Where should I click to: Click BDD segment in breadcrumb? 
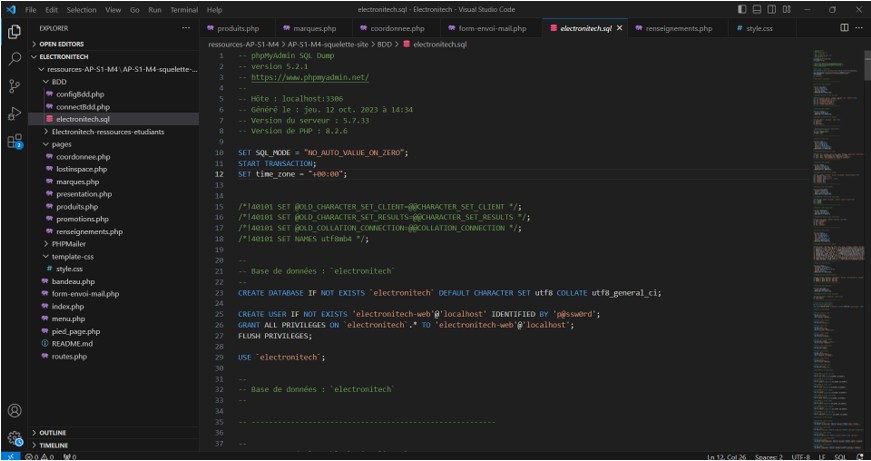[x=384, y=44]
